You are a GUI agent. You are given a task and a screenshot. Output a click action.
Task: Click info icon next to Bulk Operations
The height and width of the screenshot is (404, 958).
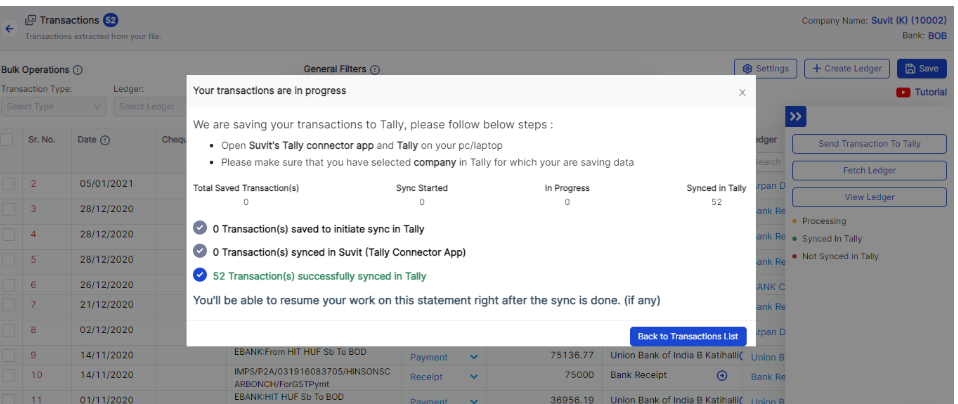[78, 70]
